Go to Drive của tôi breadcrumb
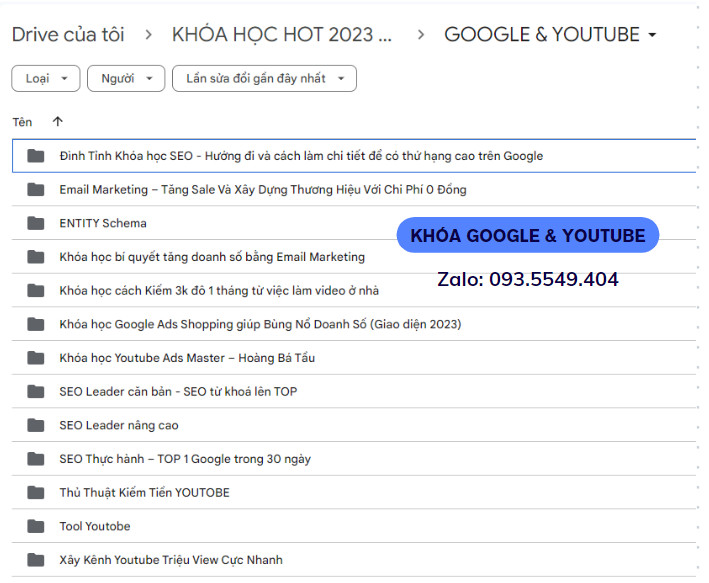Image resolution: width=709 pixels, height=583 pixels. tap(68, 35)
